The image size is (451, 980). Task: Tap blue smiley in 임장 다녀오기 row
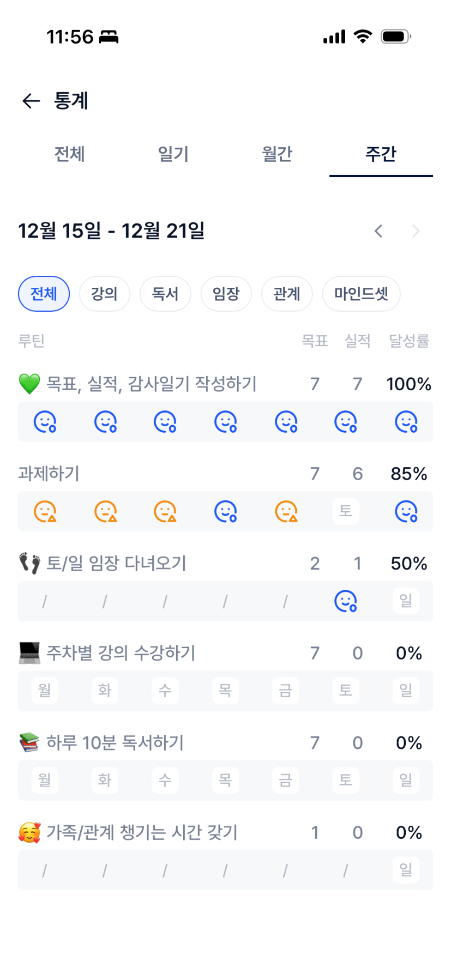[x=346, y=601]
